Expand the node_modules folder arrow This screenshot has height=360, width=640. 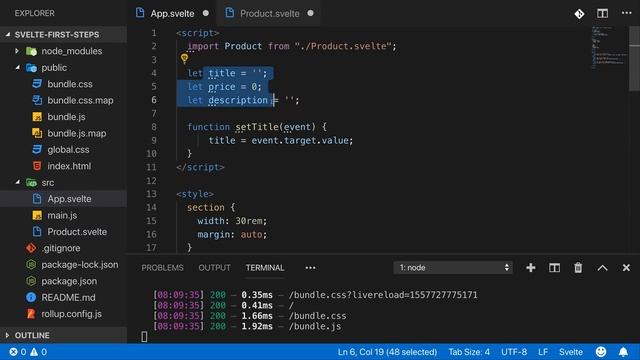click(x=17, y=51)
